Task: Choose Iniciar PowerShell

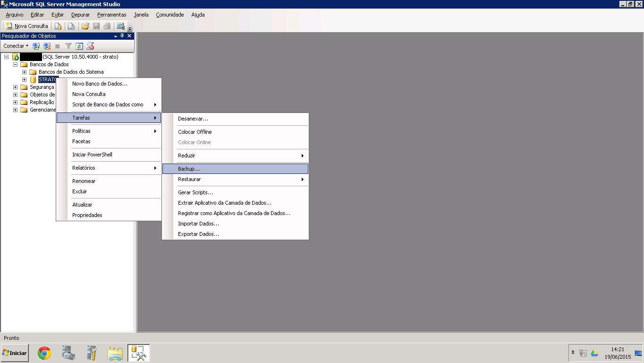Action: (109, 155)
